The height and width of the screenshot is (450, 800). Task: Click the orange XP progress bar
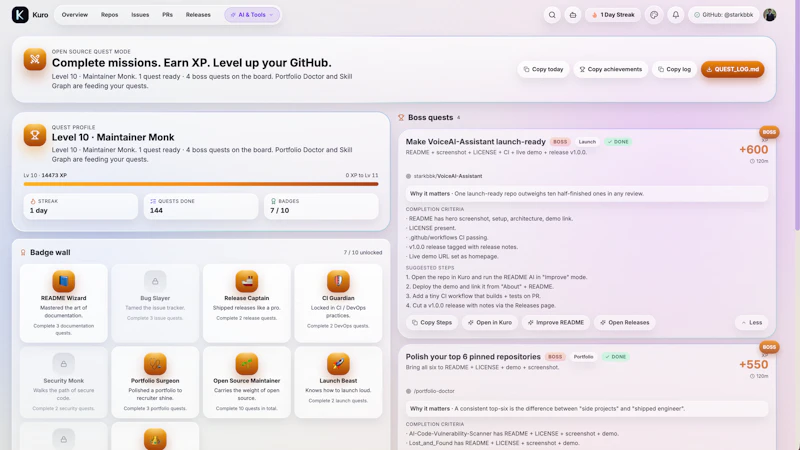click(201, 184)
